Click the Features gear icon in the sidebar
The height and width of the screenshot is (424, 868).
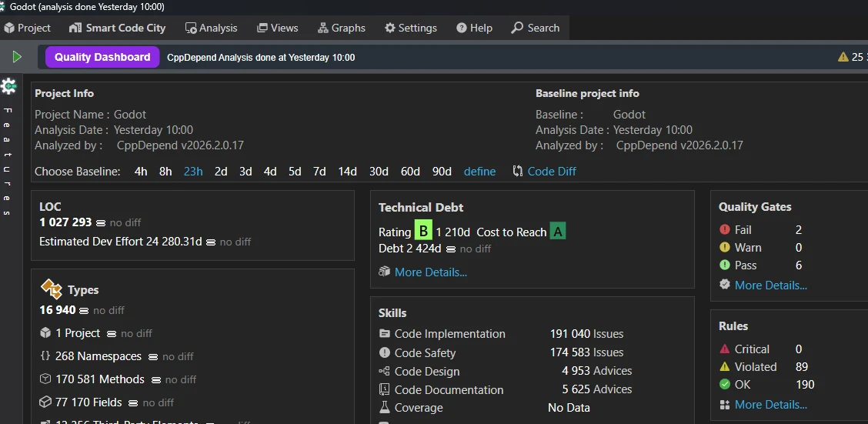(x=8, y=85)
